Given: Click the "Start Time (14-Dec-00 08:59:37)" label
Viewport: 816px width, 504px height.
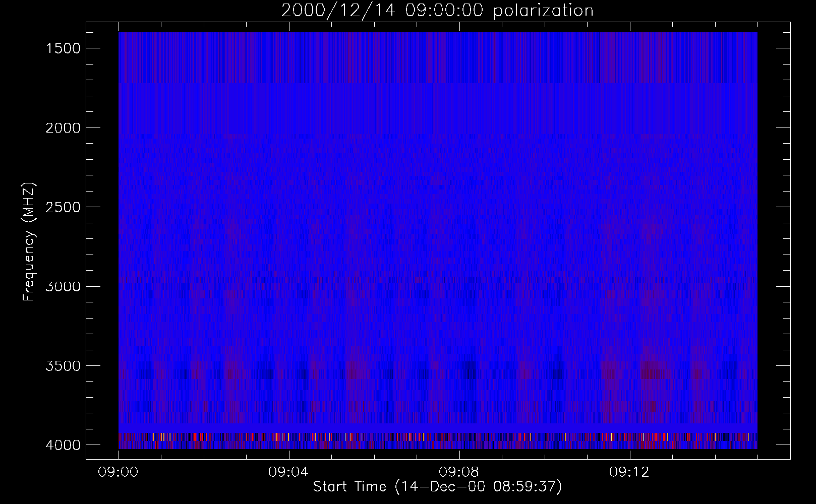Looking at the screenshot, I should pos(437,487).
